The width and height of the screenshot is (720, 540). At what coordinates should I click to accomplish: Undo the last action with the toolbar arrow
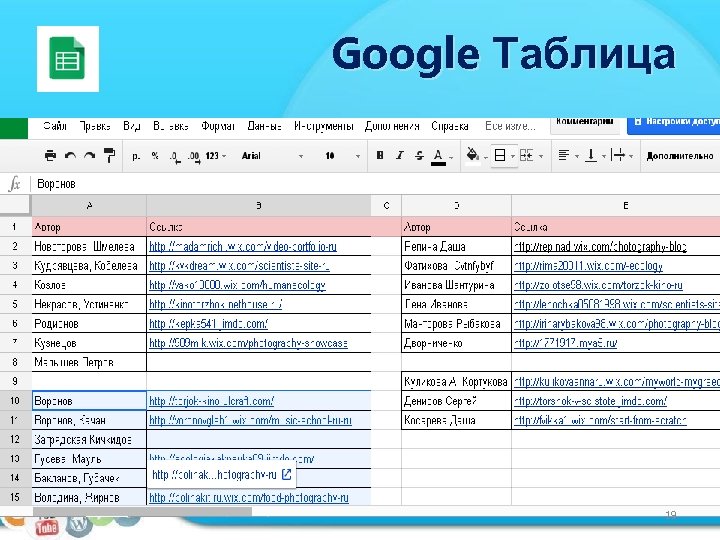70,156
